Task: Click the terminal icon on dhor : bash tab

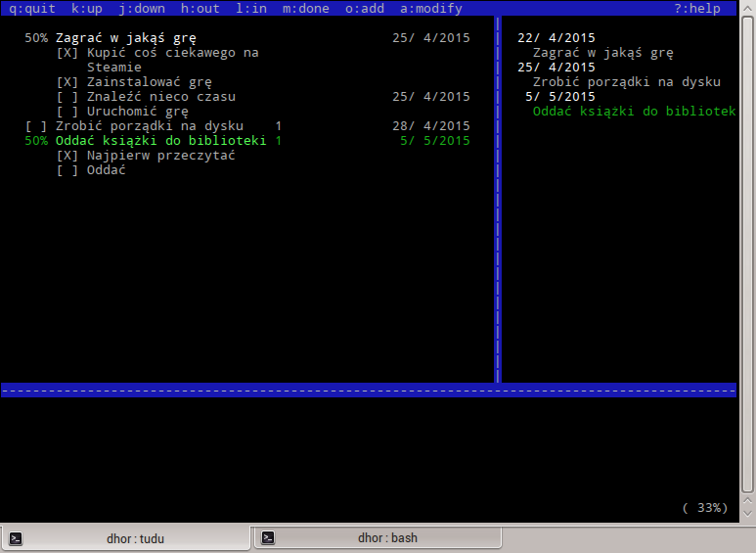Action: coord(268,537)
